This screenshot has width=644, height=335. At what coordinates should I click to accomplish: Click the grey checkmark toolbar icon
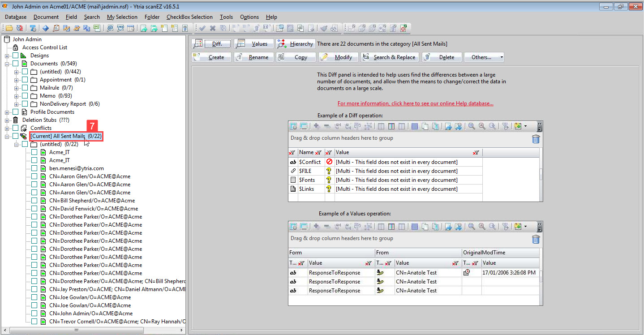click(202, 28)
